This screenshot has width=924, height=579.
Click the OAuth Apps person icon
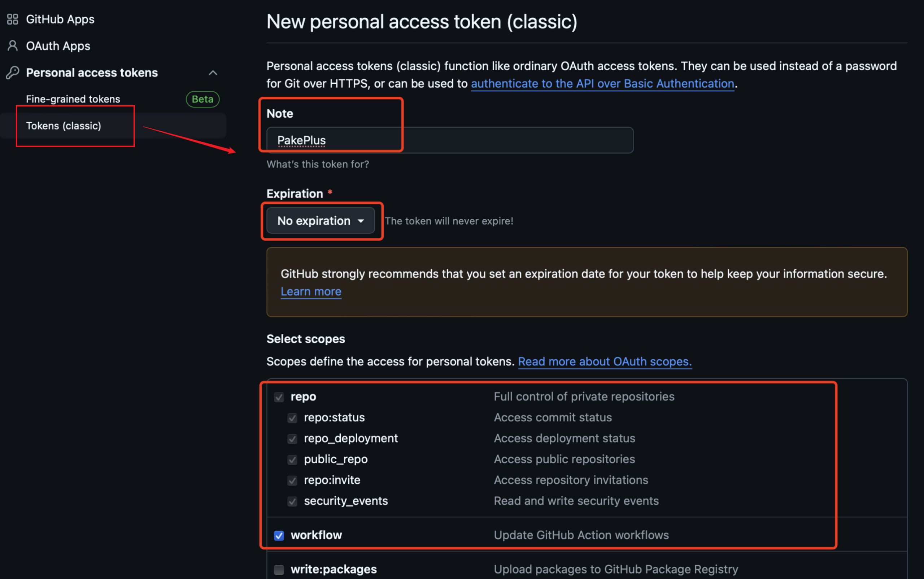[x=13, y=46]
